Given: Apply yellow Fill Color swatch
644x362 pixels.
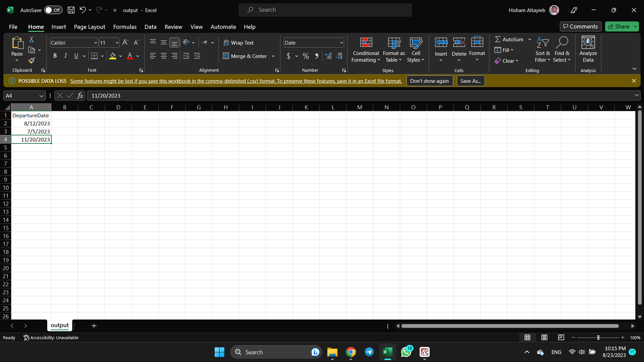Looking at the screenshot, I should (113, 56).
